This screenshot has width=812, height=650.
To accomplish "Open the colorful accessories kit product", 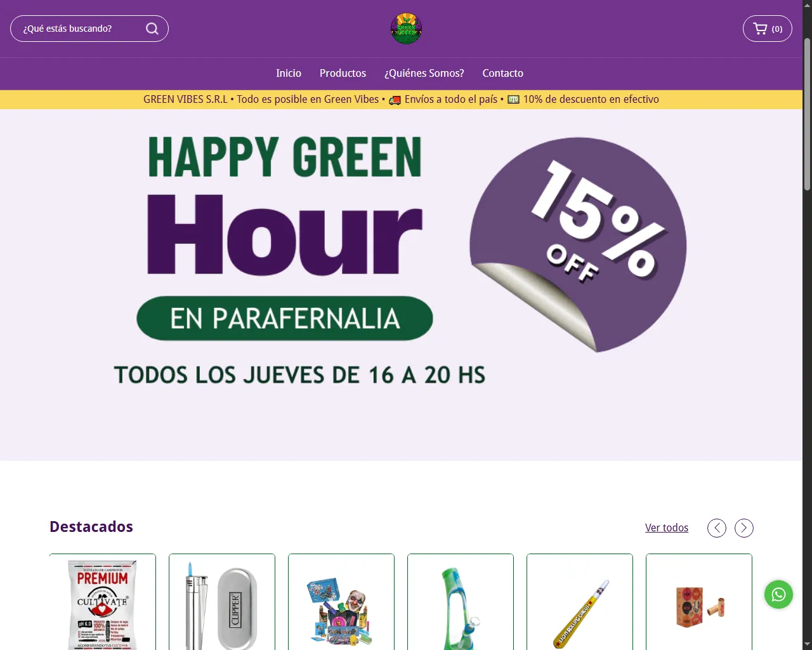I will (341, 602).
